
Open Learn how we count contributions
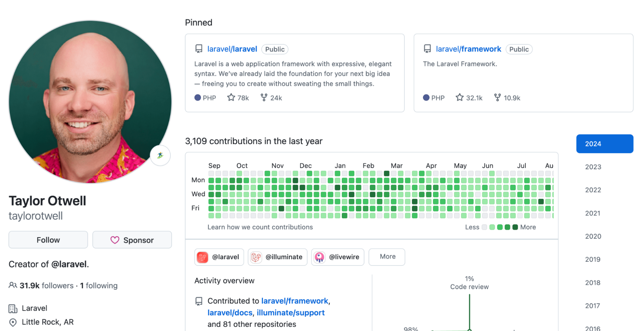pyautogui.click(x=260, y=227)
